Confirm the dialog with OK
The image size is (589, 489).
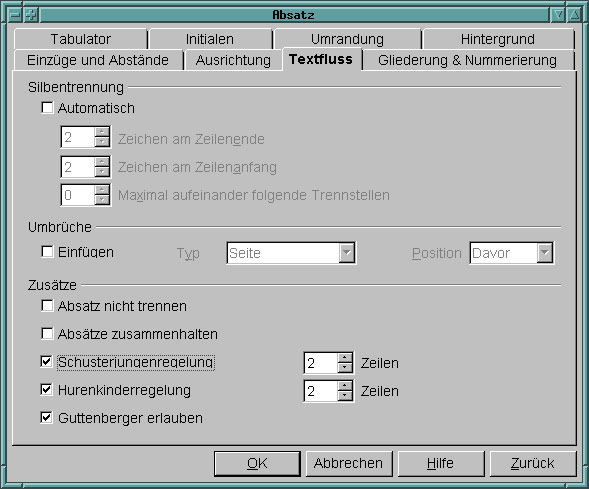(x=257, y=463)
